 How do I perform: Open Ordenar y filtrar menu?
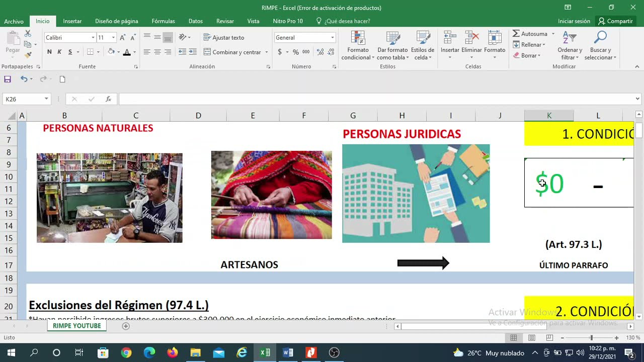(570, 46)
